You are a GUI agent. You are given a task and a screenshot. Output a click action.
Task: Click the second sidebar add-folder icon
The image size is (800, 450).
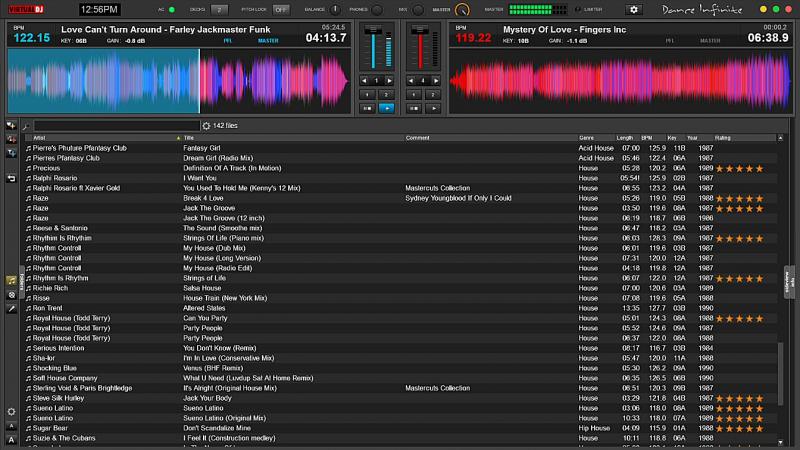(x=11, y=139)
